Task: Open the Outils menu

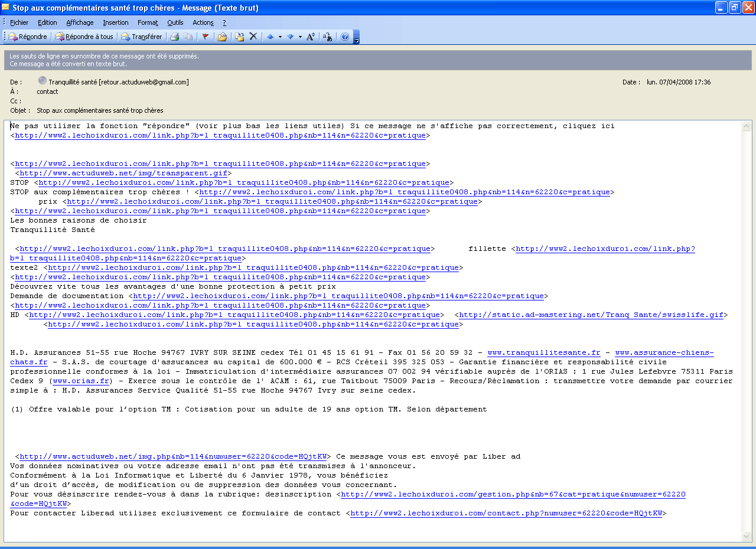Action: click(x=175, y=22)
